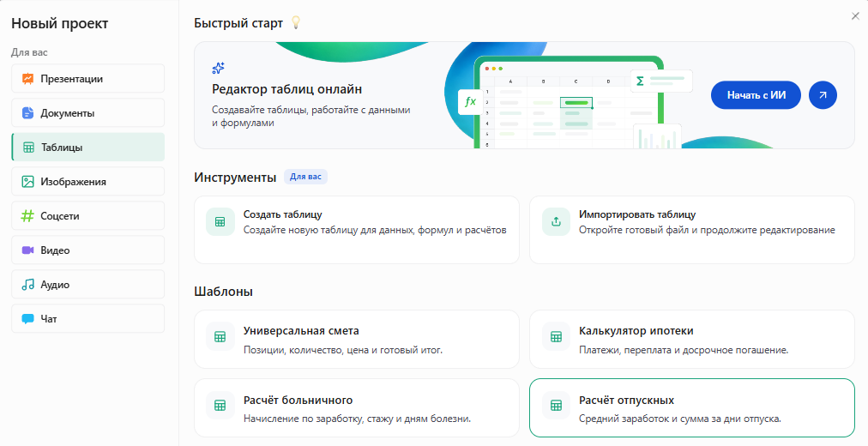This screenshot has height=446, width=868.
Task: Click the Аудио music note icon
Action: 27,285
